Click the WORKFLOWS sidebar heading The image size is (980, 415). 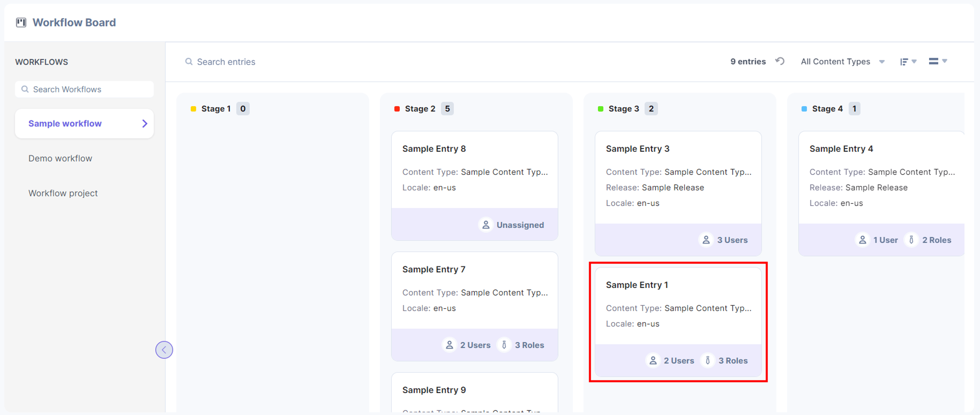(x=41, y=62)
